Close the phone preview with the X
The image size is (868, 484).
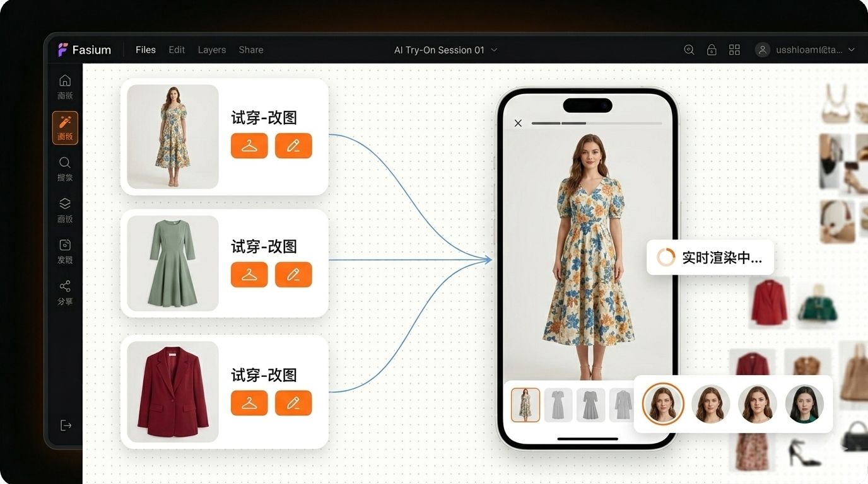coord(518,123)
